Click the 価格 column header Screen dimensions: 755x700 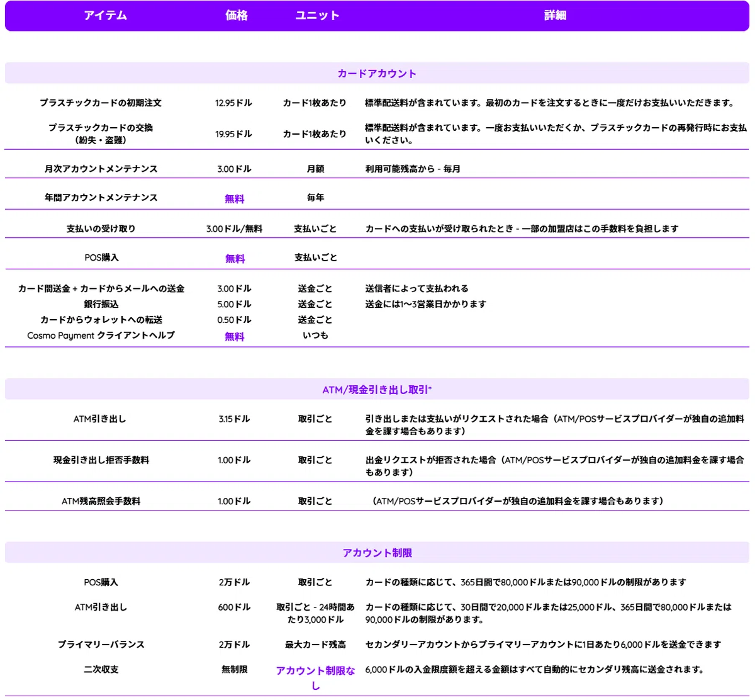coord(237,16)
